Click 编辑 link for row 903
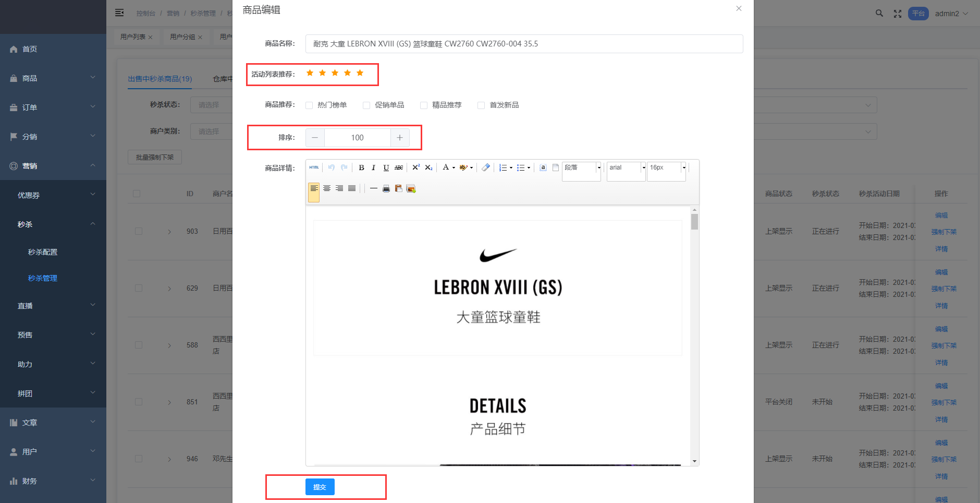The height and width of the screenshot is (503, 980). (x=941, y=215)
